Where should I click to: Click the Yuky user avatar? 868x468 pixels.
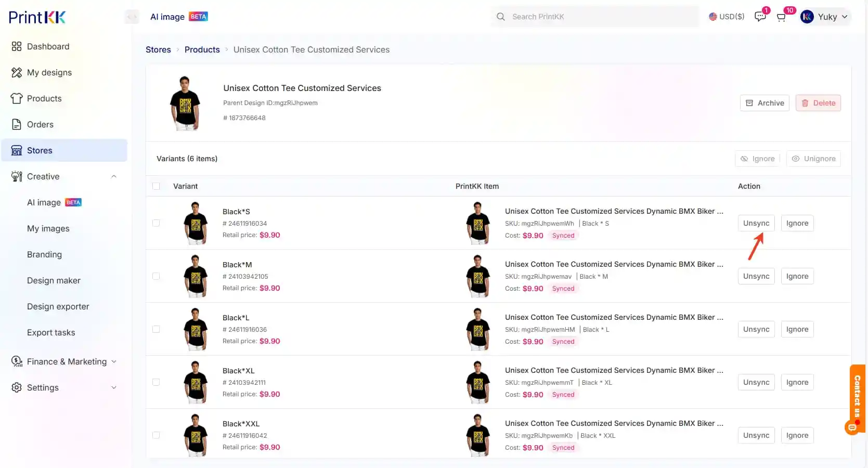pos(807,17)
